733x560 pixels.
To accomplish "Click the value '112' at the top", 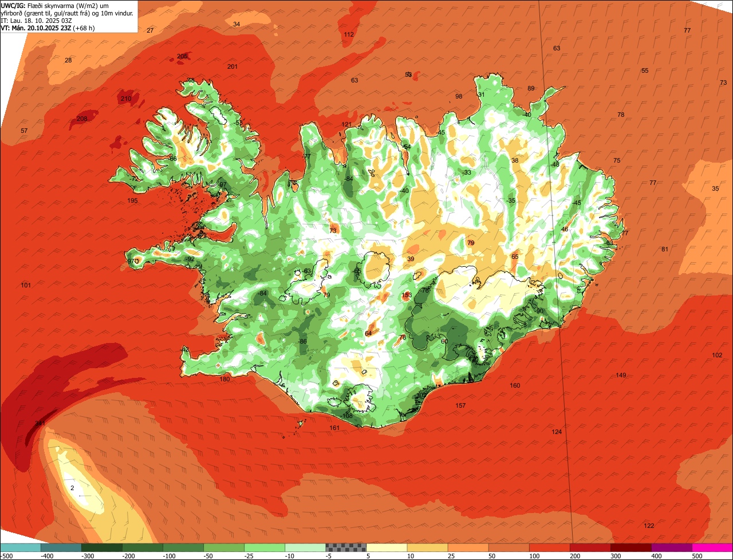I will [x=349, y=34].
